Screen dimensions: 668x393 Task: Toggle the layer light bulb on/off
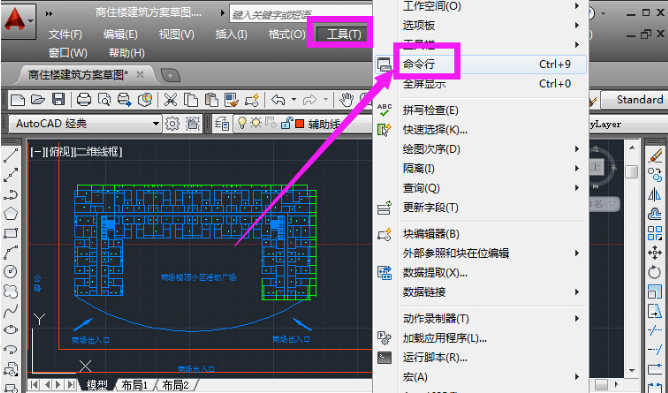[x=242, y=124]
